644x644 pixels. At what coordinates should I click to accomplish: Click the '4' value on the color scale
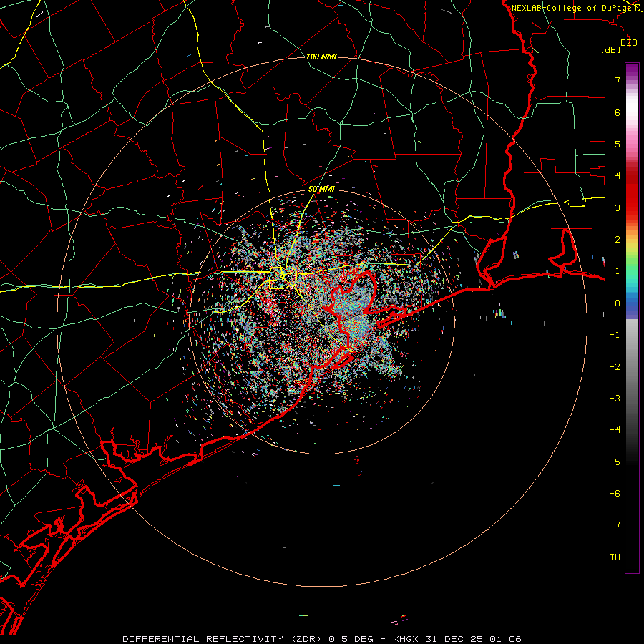[618, 176]
